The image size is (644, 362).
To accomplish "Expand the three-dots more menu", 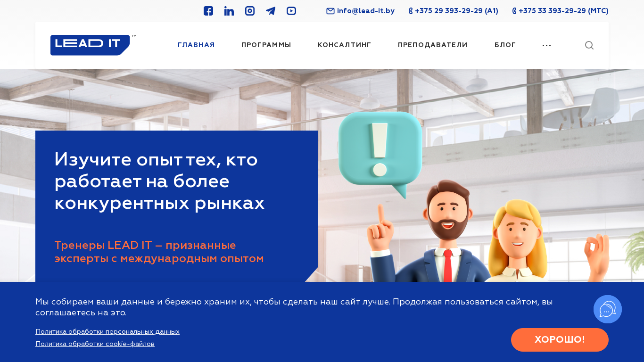I will [x=547, y=45].
